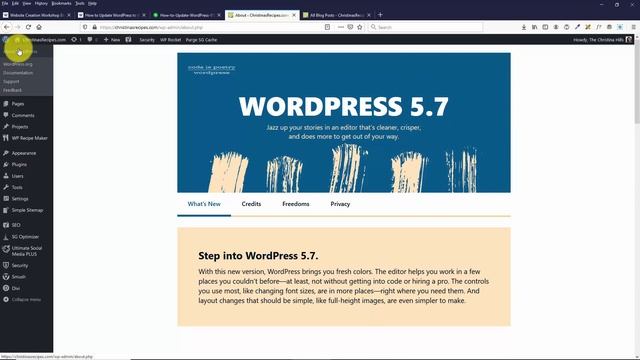Bookmark this page with the star icon
The height and width of the screenshot is (360, 640).
[360, 27]
